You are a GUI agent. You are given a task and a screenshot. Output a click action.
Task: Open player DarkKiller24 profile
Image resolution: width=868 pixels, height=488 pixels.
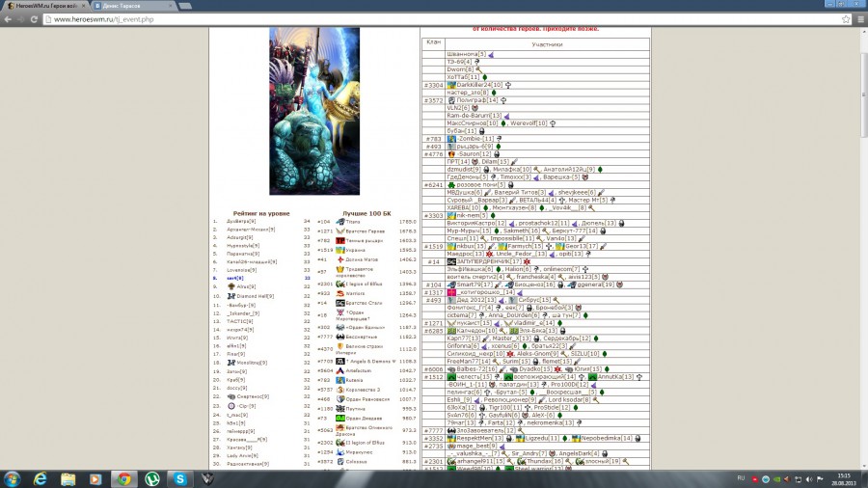479,85
